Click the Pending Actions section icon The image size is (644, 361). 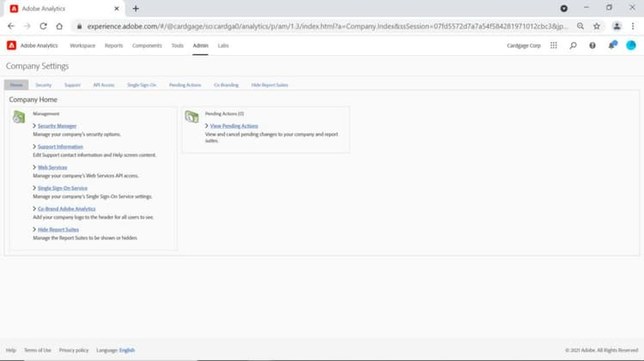click(191, 117)
